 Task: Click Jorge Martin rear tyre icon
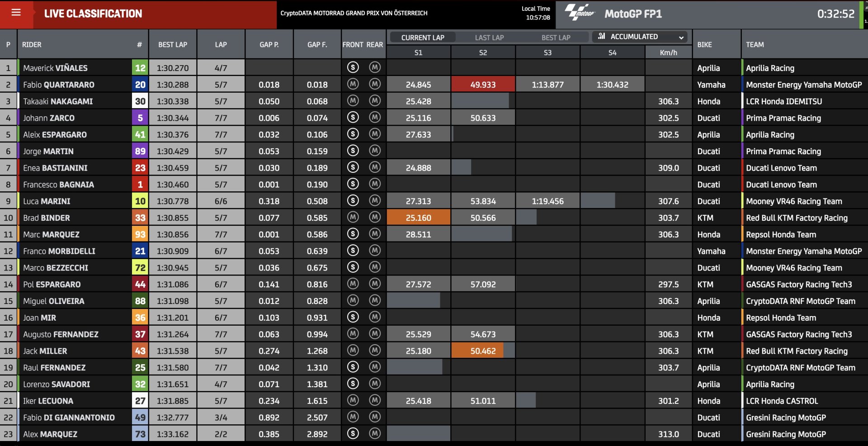pos(375,151)
